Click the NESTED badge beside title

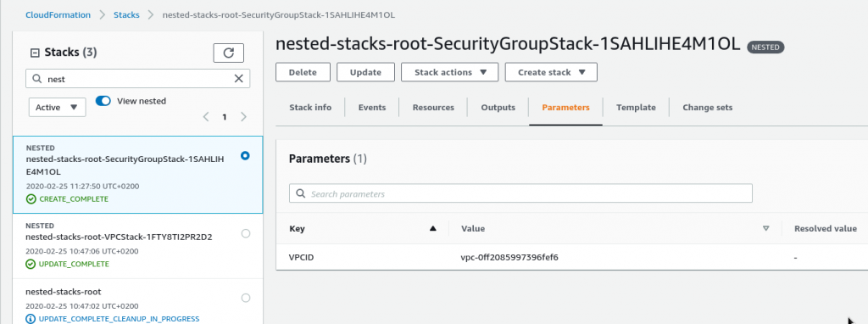coord(765,47)
